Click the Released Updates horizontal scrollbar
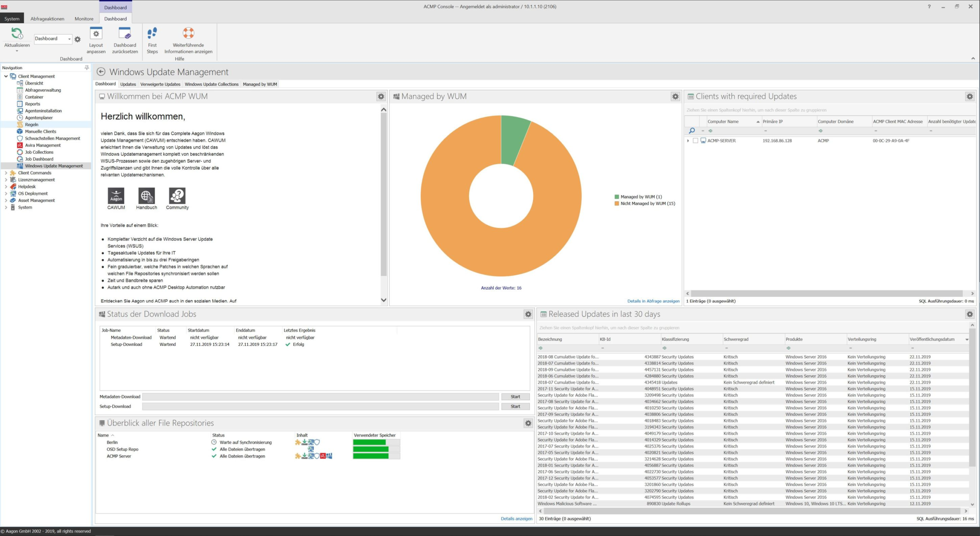 pyautogui.click(x=752, y=511)
